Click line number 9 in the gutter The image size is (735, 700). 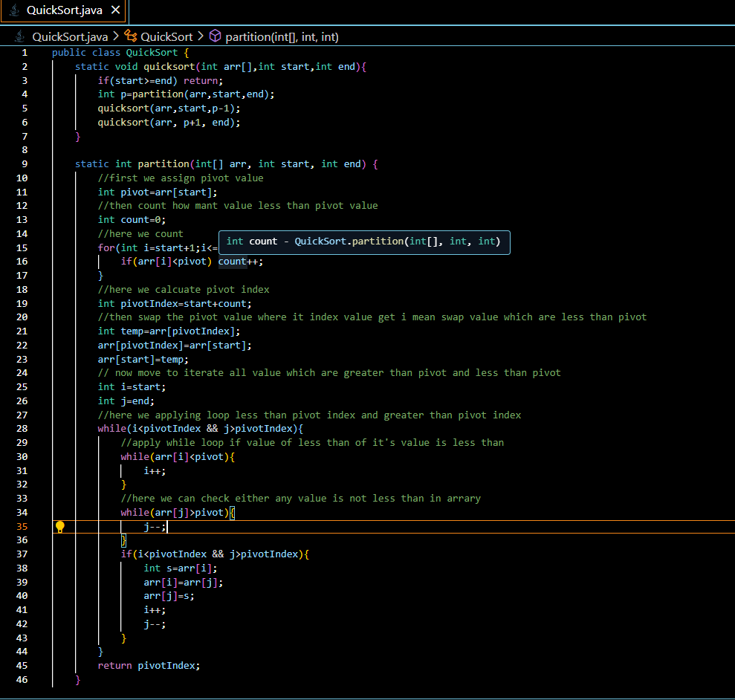25,164
